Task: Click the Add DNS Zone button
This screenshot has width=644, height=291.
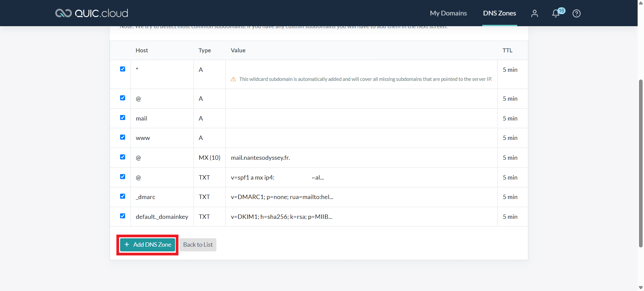Action: pos(148,245)
